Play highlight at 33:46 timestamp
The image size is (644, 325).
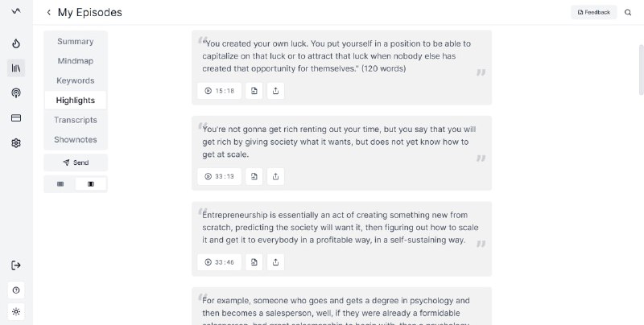click(219, 261)
